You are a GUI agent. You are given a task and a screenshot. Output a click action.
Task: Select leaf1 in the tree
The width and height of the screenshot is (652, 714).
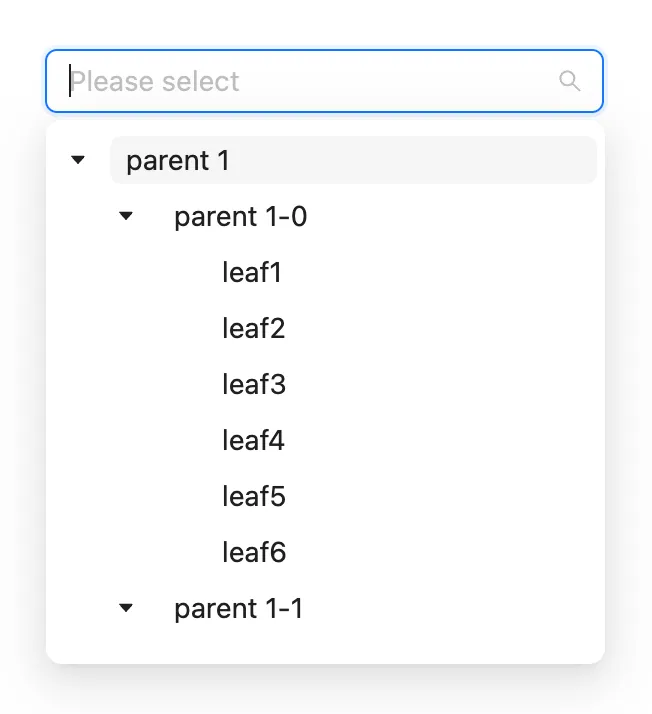(x=252, y=273)
